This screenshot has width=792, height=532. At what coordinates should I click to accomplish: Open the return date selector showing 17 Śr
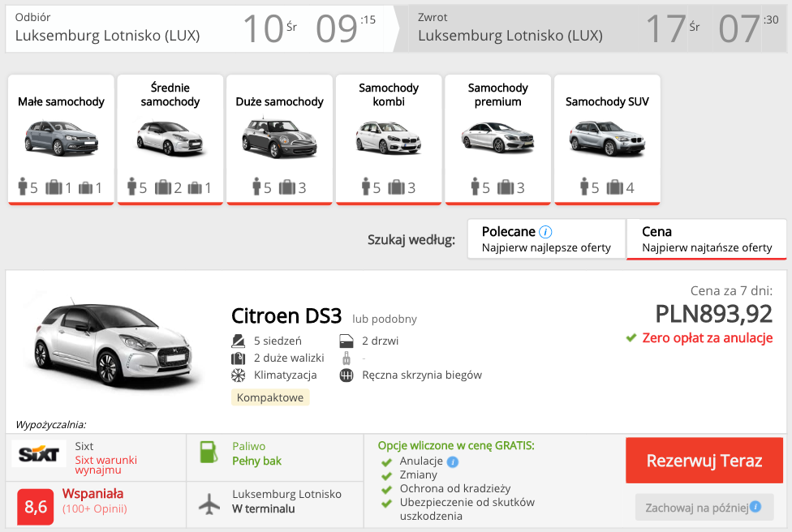click(x=675, y=27)
